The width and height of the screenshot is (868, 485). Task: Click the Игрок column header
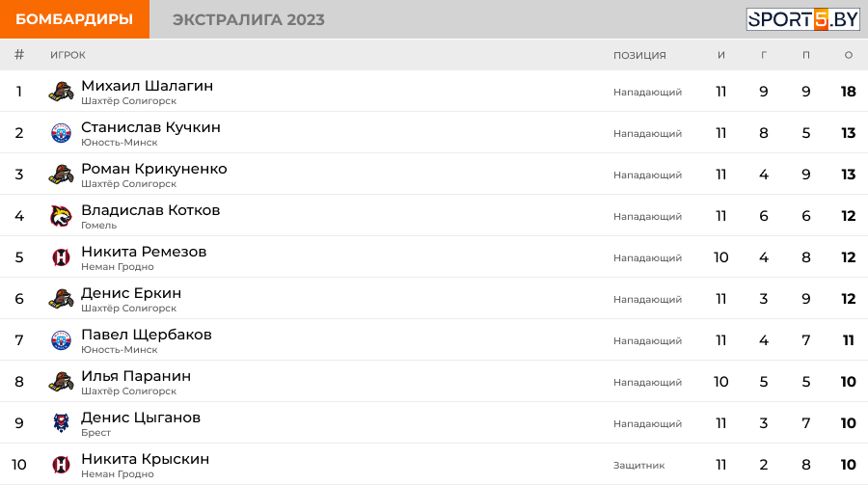click(x=68, y=55)
